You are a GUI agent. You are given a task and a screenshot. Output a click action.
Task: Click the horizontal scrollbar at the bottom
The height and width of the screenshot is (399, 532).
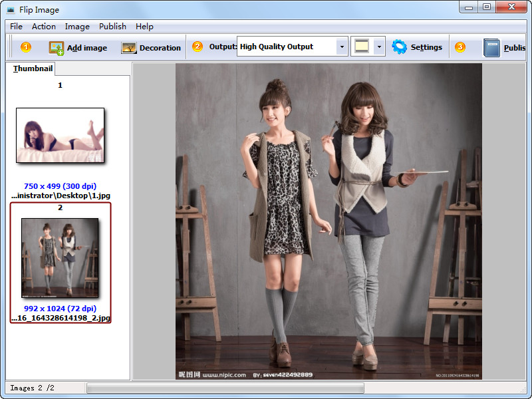pyautogui.click(x=225, y=388)
